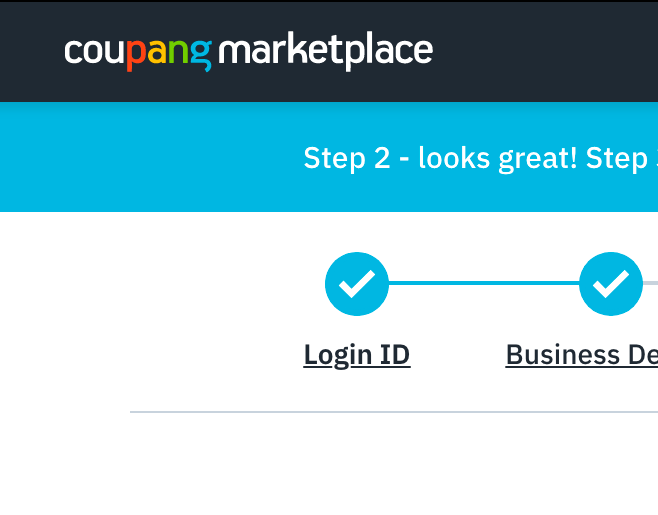658x515 pixels.
Task: Click the "Step 2 - looks great!" banner text
Action: (441, 159)
